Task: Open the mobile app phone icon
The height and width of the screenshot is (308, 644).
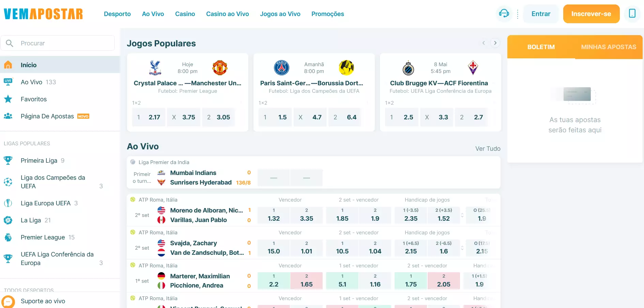Action: [x=632, y=14]
